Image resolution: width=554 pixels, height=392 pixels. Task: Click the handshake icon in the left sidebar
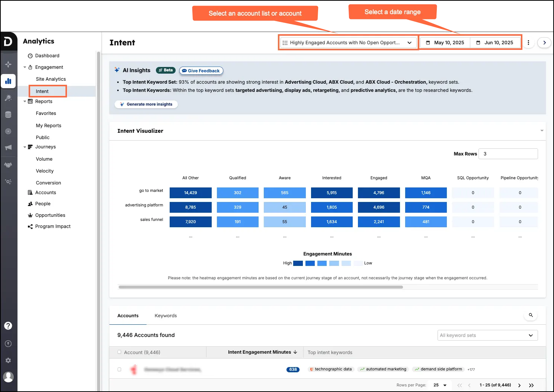click(x=8, y=165)
